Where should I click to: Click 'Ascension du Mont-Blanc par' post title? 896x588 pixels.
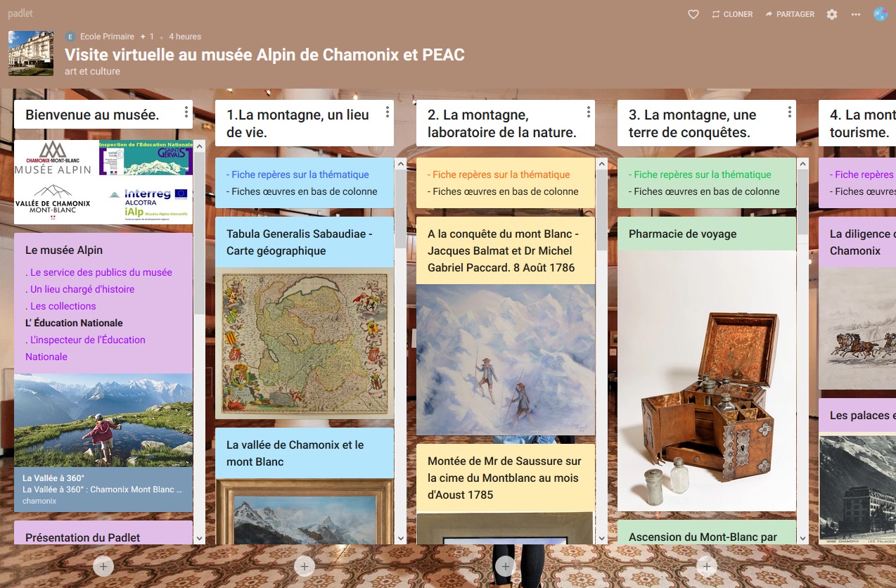coord(703,537)
